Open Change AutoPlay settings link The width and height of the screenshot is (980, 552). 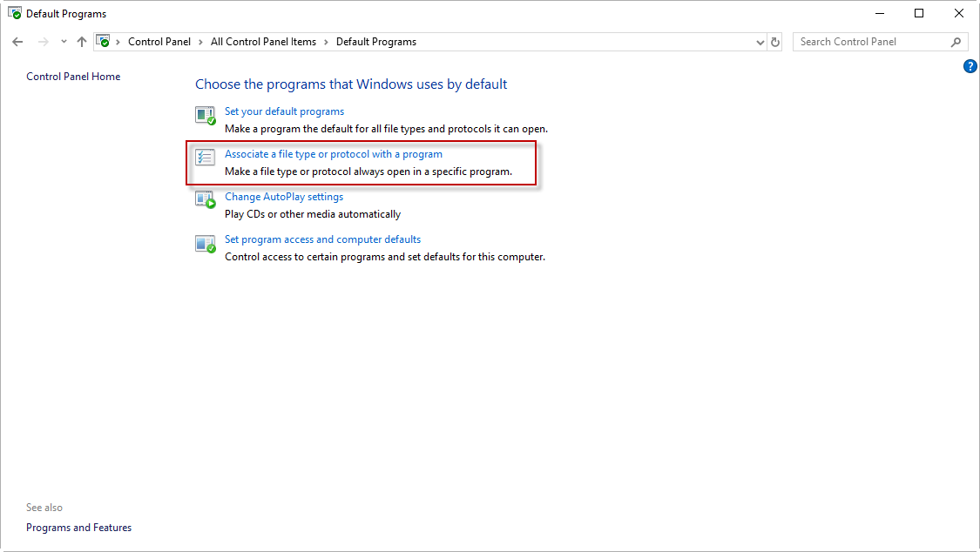(284, 197)
